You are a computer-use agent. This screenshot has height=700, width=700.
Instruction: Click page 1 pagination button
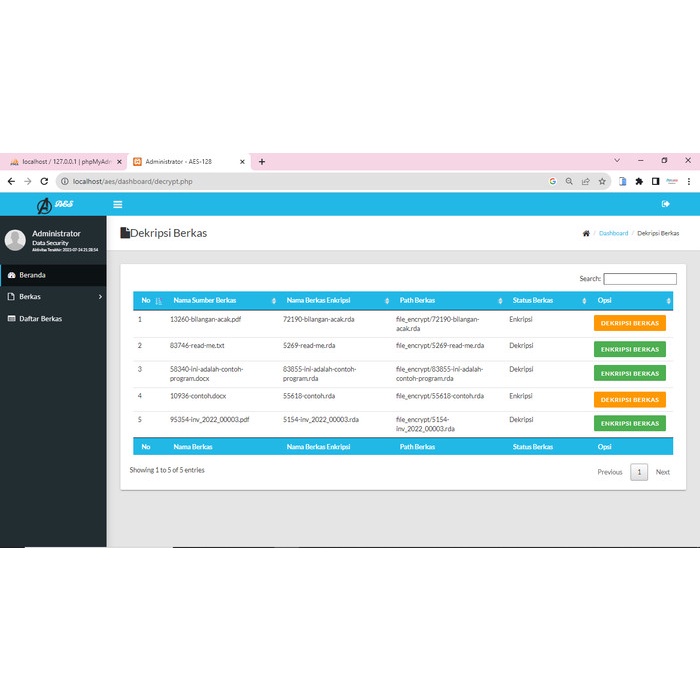coord(639,472)
